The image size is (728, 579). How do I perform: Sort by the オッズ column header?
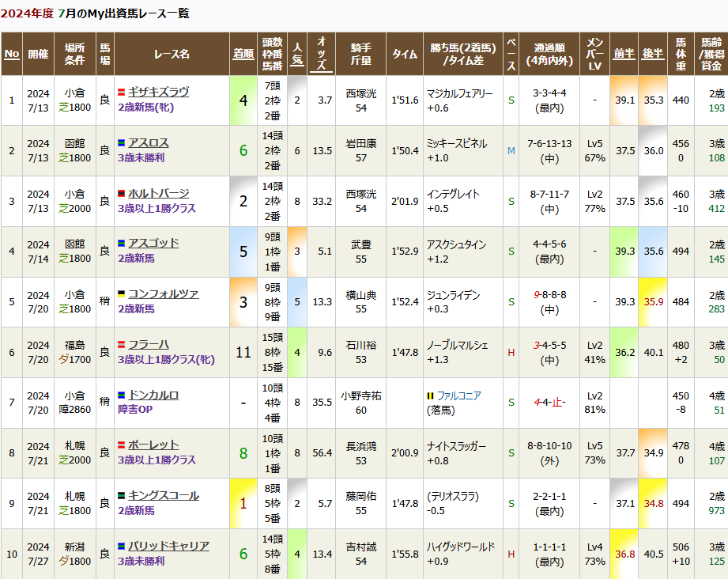pos(322,54)
